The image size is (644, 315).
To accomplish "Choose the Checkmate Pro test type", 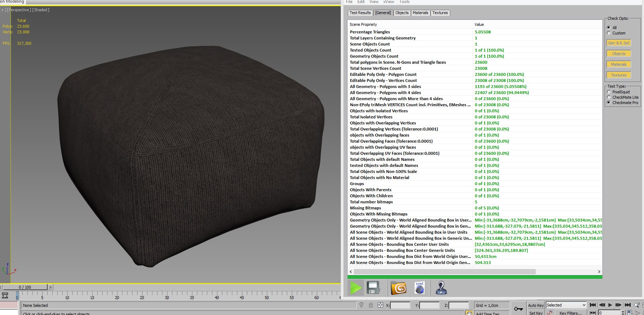I will pyautogui.click(x=609, y=102).
